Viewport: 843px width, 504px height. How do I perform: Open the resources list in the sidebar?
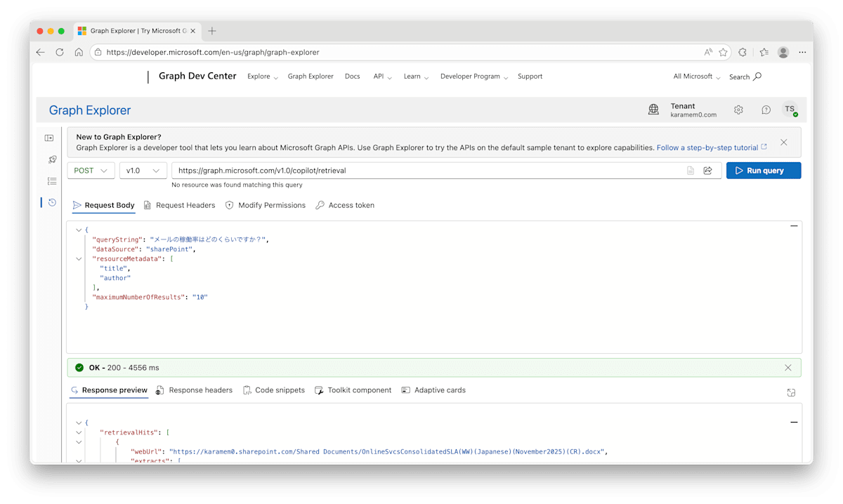coord(51,181)
